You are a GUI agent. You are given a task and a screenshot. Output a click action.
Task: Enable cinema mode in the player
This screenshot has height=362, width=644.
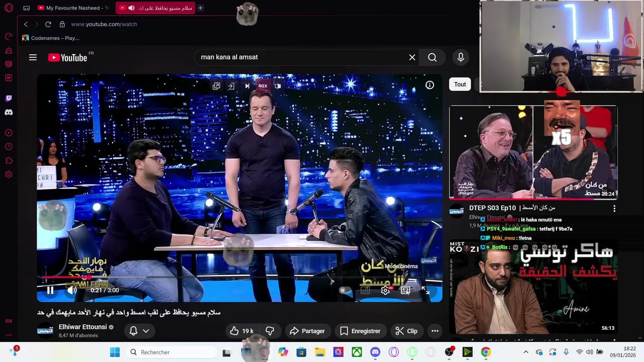click(x=405, y=290)
